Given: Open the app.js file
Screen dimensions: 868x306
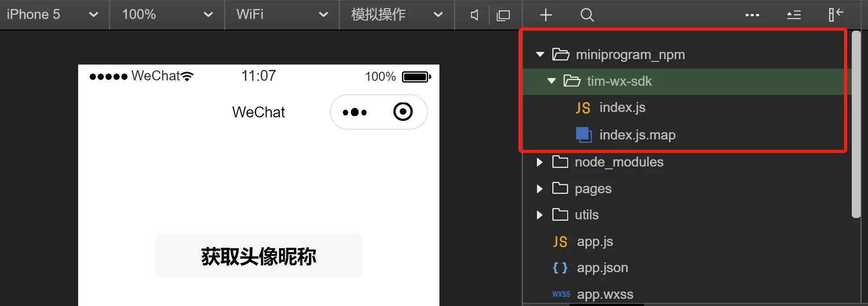Looking at the screenshot, I should (x=595, y=241).
